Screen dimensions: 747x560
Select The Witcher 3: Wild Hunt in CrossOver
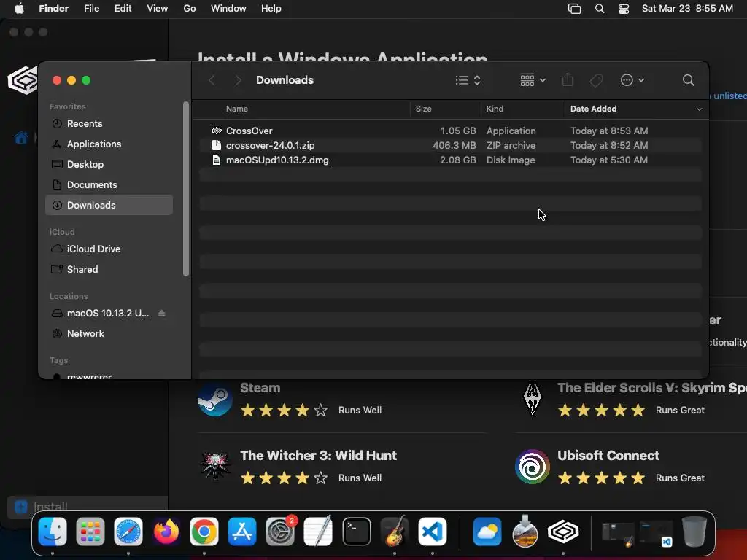(x=318, y=456)
